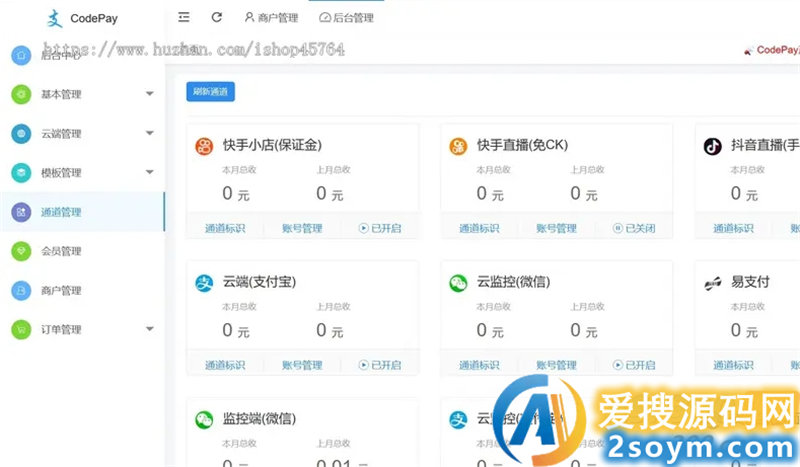800x467 pixels.
Task: Toggle 已关闭 status for 快手直播(免CK)
Action: [x=634, y=229]
